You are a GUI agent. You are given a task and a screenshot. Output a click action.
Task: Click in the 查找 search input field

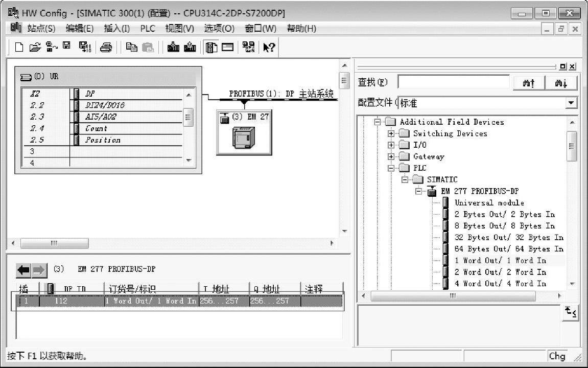click(453, 82)
